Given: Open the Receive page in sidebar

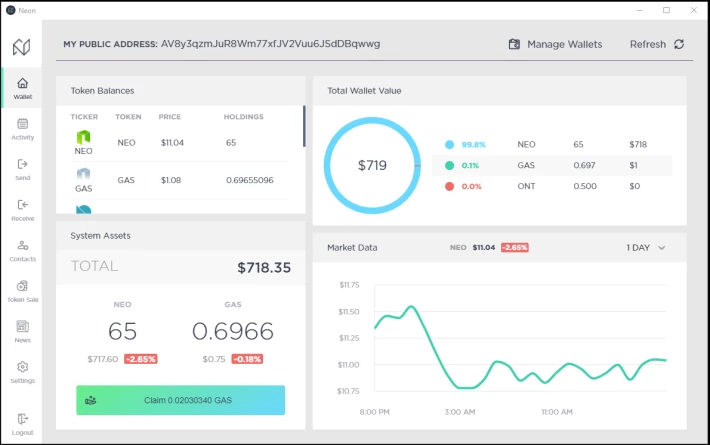Looking at the screenshot, I should pos(23,211).
